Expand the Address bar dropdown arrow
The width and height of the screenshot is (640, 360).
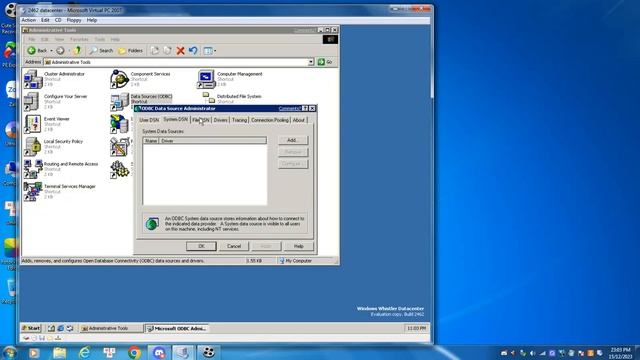[311, 62]
